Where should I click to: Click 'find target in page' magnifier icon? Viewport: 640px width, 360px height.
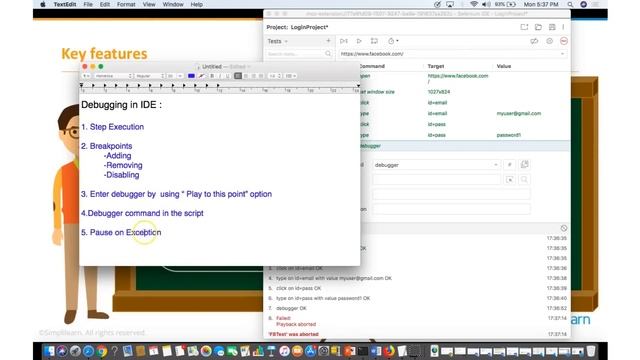point(524,180)
